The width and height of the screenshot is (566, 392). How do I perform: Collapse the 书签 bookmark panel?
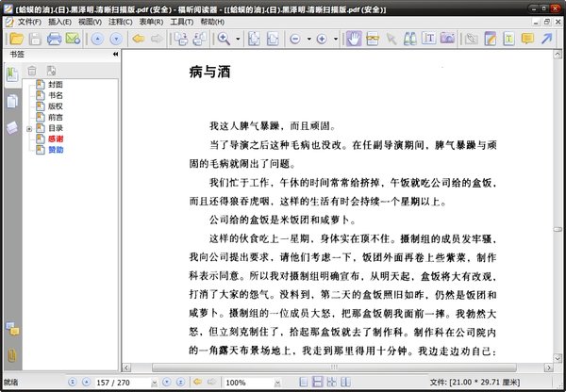[115, 55]
